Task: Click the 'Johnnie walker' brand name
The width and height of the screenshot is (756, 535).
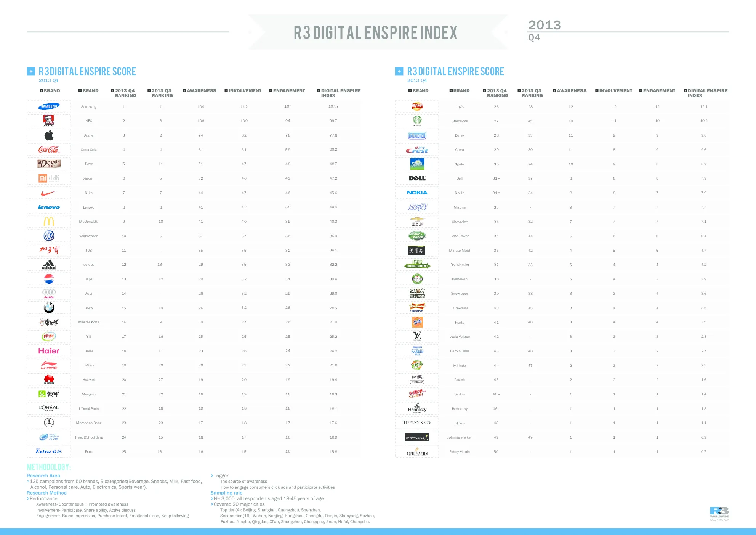Action: [x=460, y=437]
